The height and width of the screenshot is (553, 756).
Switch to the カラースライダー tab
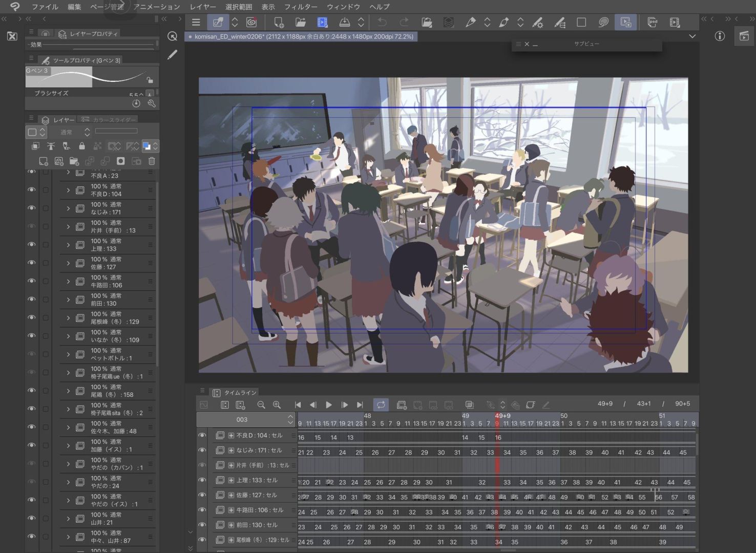point(109,120)
